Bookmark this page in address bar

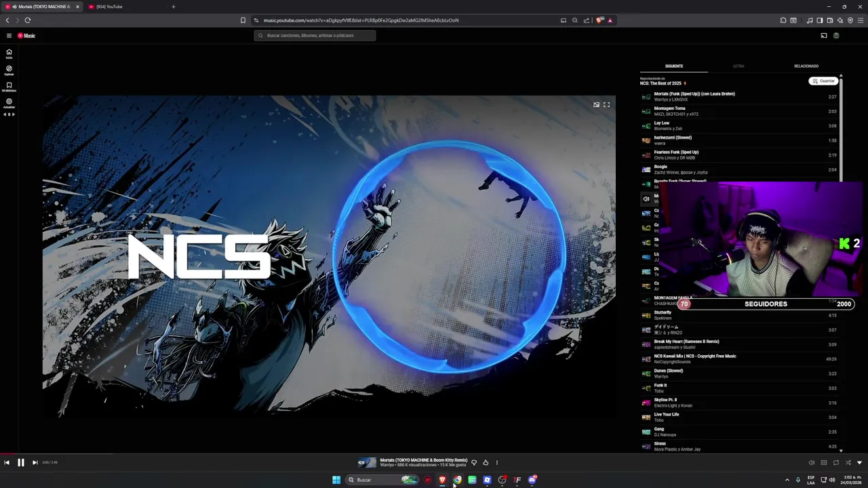[243, 20]
